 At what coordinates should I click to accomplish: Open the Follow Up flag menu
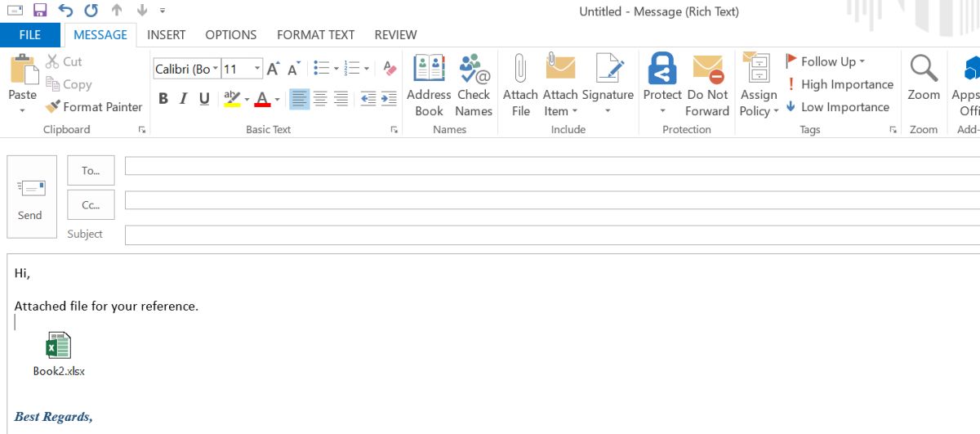825,61
